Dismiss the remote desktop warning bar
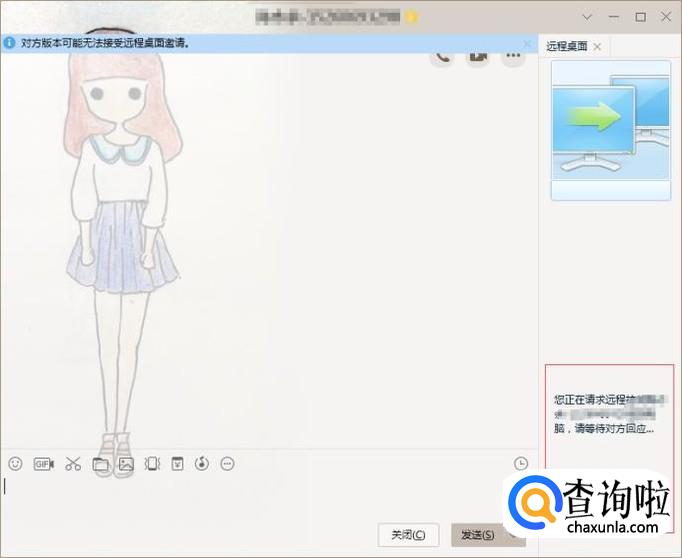The height and width of the screenshot is (558, 682). pyautogui.click(x=527, y=43)
